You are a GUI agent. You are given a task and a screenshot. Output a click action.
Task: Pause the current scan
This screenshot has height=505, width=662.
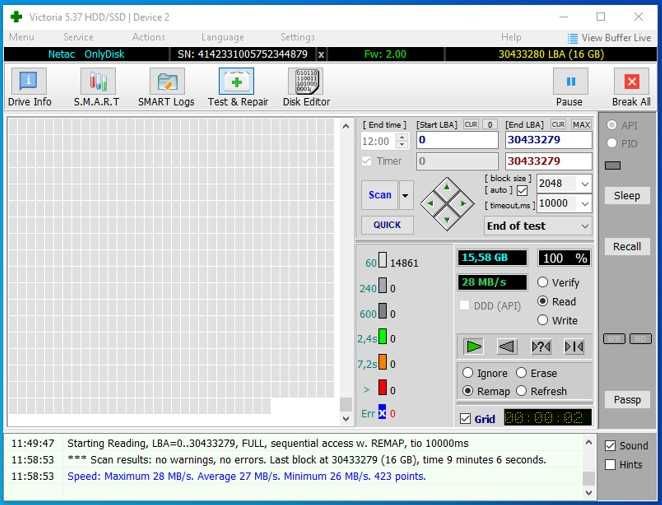570,81
